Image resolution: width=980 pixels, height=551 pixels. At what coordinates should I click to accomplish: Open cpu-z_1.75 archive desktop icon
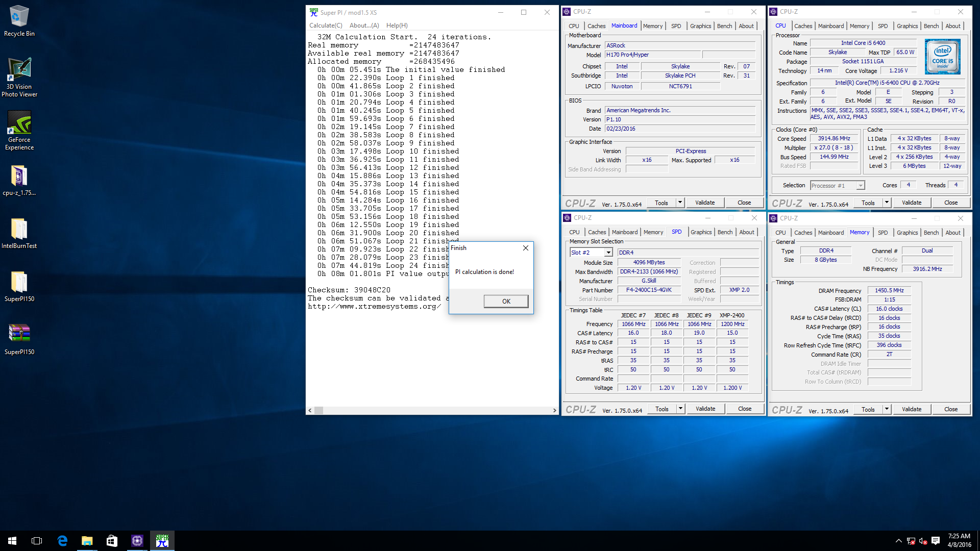pos(19,181)
